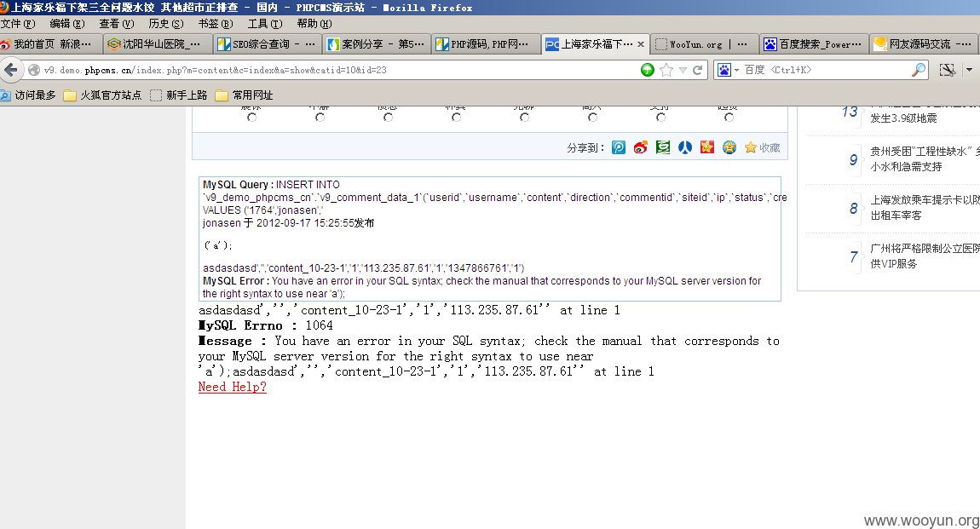The width and height of the screenshot is (980, 529).
Task: Select the leftmost mood radio button
Action: tap(252, 118)
